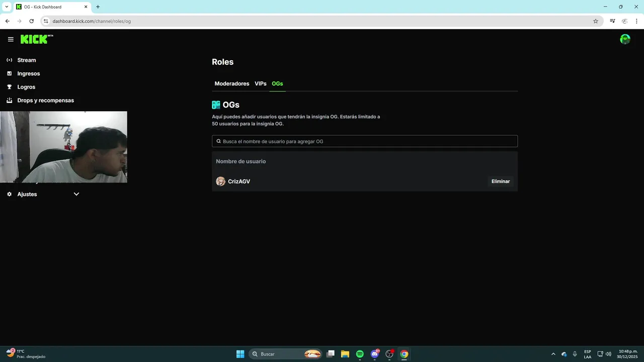This screenshot has width=644, height=362.
Task: Expand the Ajustes section chevron
Action: click(76, 194)
